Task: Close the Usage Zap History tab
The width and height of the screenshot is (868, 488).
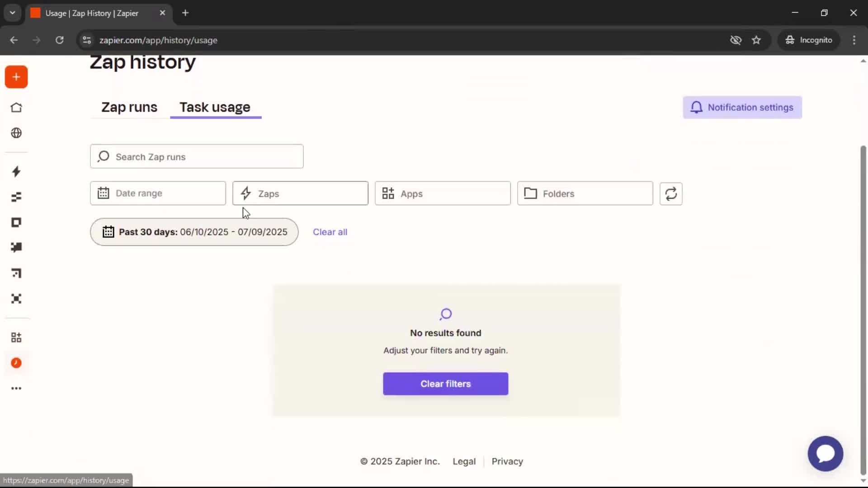Action: click(162, 13)
